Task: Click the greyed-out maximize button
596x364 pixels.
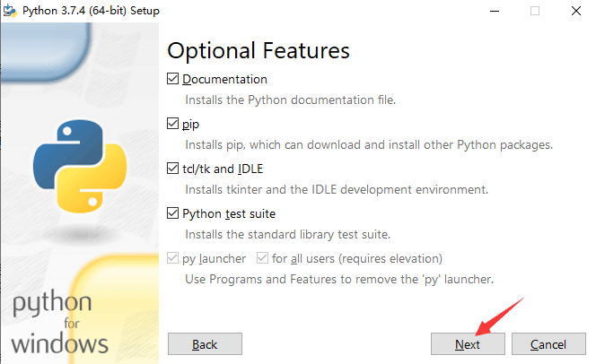Action: coord(535,11)
